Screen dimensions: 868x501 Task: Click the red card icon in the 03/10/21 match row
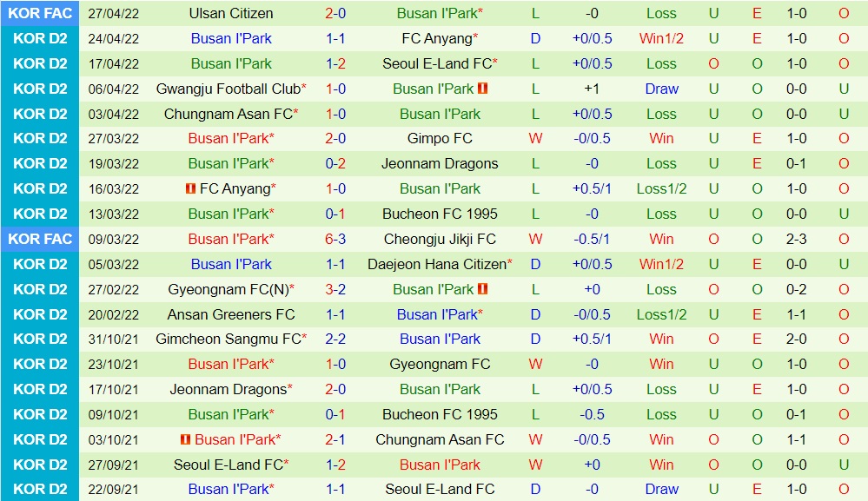tap(185, 439)
